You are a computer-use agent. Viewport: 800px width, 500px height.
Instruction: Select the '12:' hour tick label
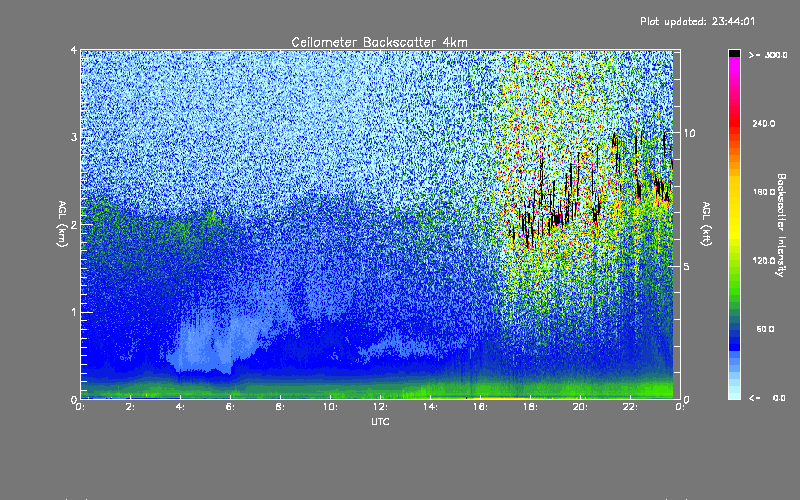click(x=381, y=407)
